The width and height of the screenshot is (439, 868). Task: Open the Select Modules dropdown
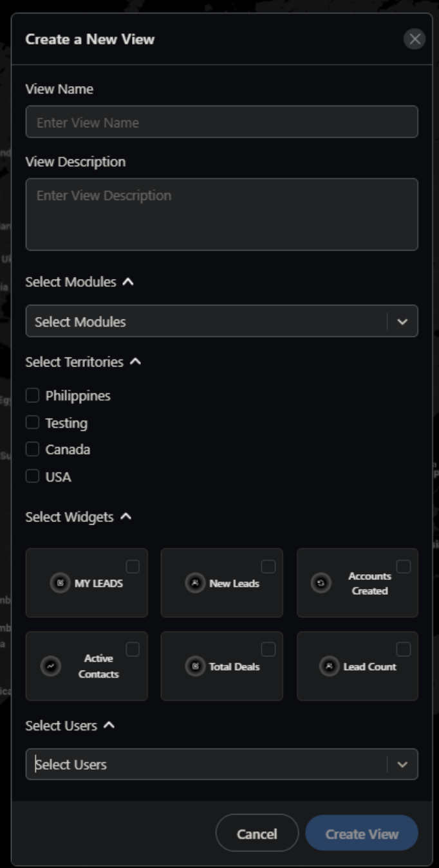402,321
